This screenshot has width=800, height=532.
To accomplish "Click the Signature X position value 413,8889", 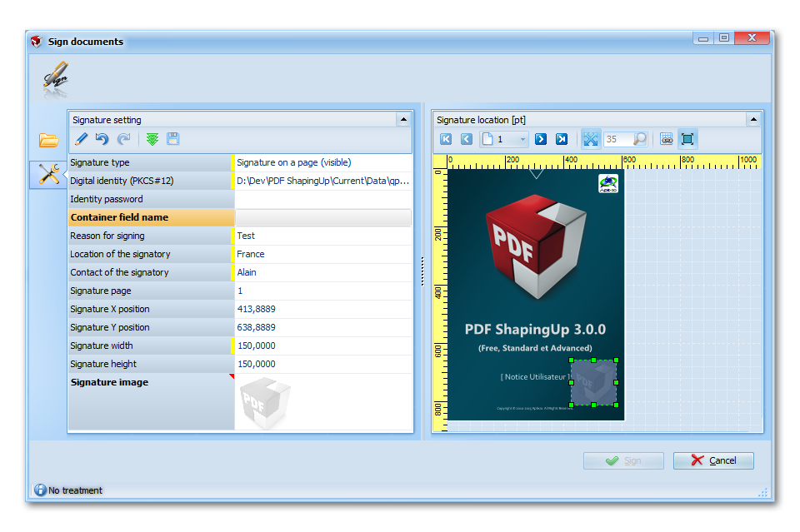I will 323,310.
